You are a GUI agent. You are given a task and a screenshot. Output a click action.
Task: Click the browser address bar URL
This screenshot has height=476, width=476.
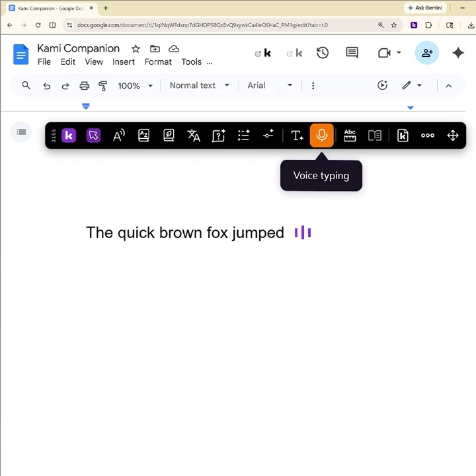pyautogui.click(x=202, y=25)
